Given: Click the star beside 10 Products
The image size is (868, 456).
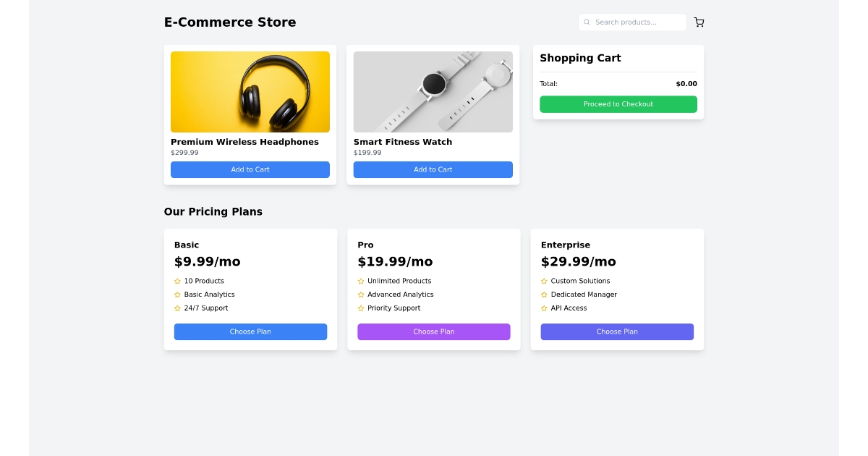Looking at the screenshot, I should point(177,281).
